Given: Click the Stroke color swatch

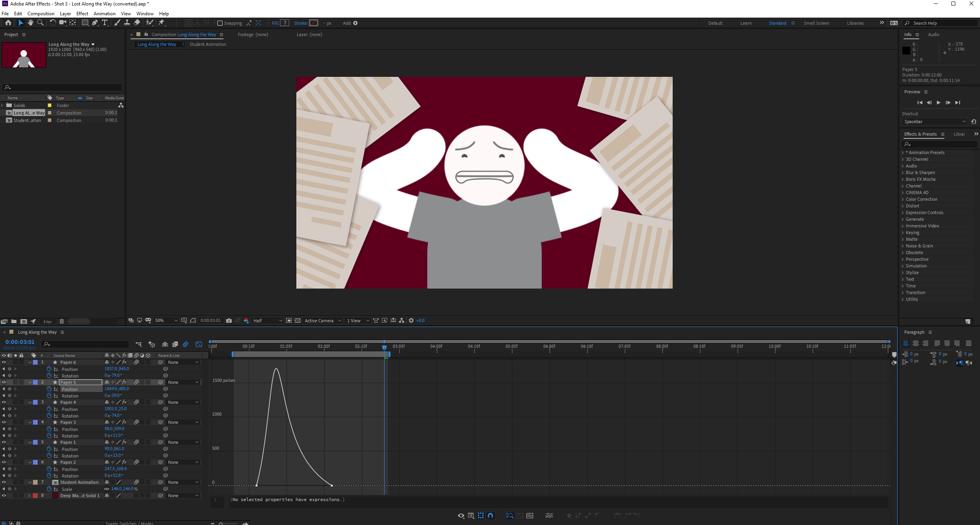Looking at the screenshot, I should [x=314, y=23].
